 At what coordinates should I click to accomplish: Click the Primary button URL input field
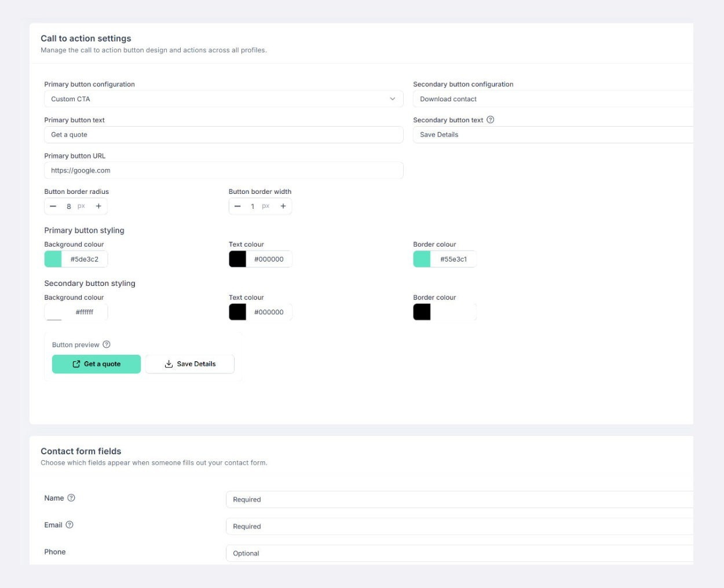[x=224, y=171]
